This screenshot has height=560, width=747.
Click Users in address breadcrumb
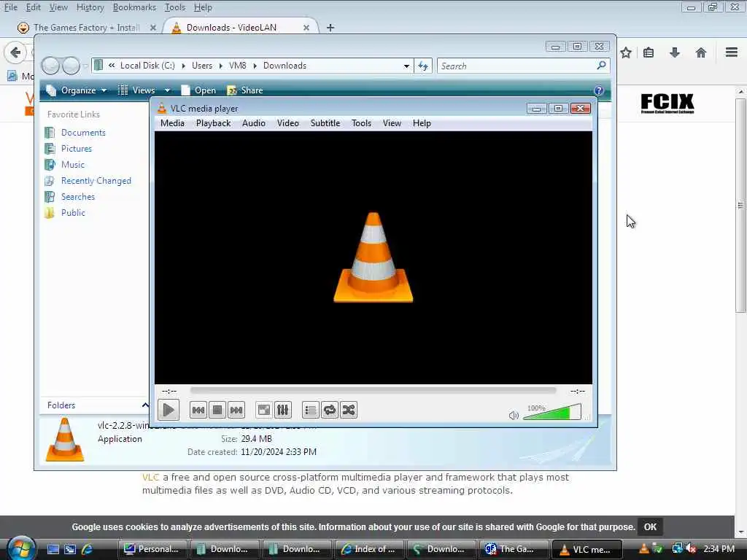202,66
